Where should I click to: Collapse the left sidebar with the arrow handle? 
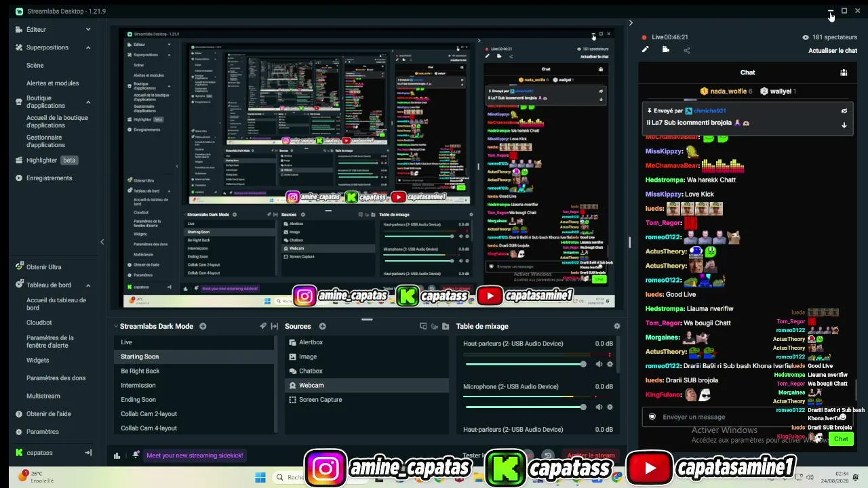(102, 242)
